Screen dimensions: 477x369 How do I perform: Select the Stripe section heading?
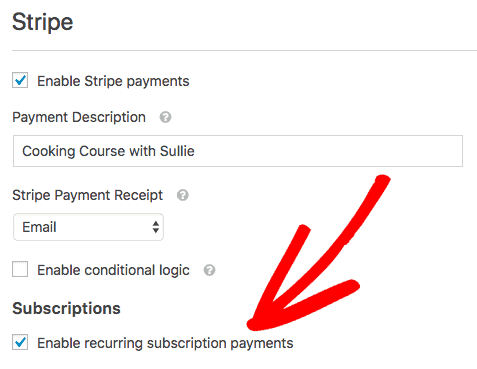coord(43,22)
